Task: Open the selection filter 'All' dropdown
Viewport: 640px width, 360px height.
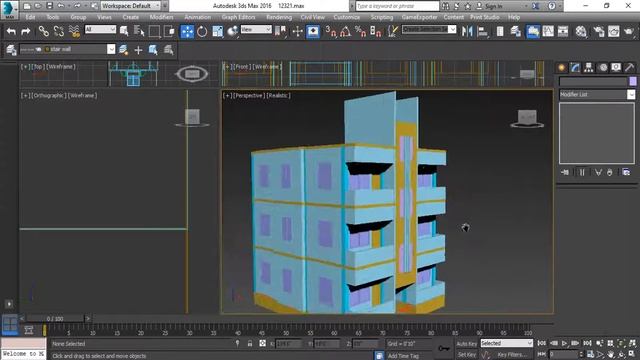Action: coord(100,29)
